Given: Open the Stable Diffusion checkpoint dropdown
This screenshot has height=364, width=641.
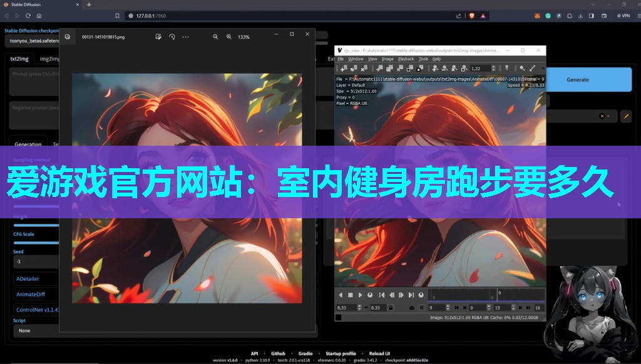Looking at the screenshot, I should (32, 41).
